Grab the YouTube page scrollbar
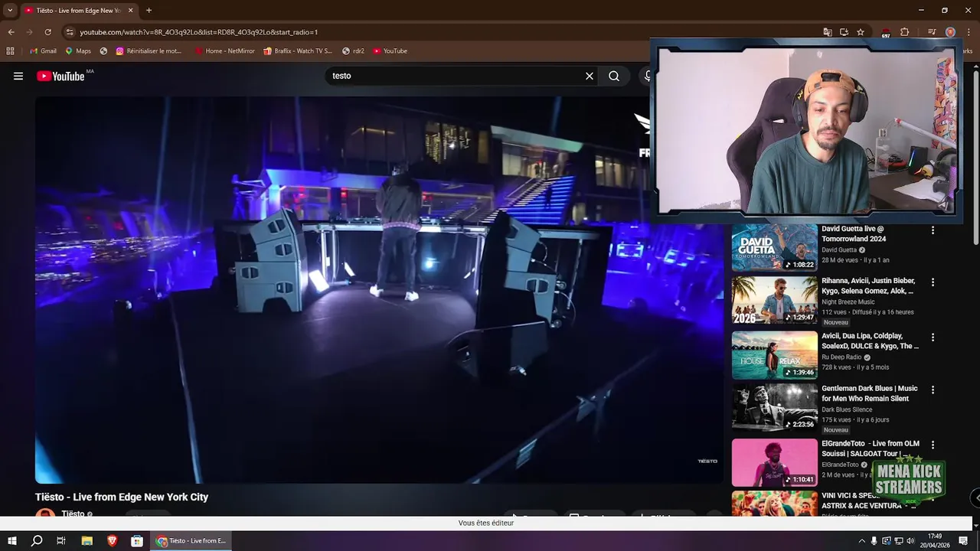The image size is (980, 551). click(975, 157)
